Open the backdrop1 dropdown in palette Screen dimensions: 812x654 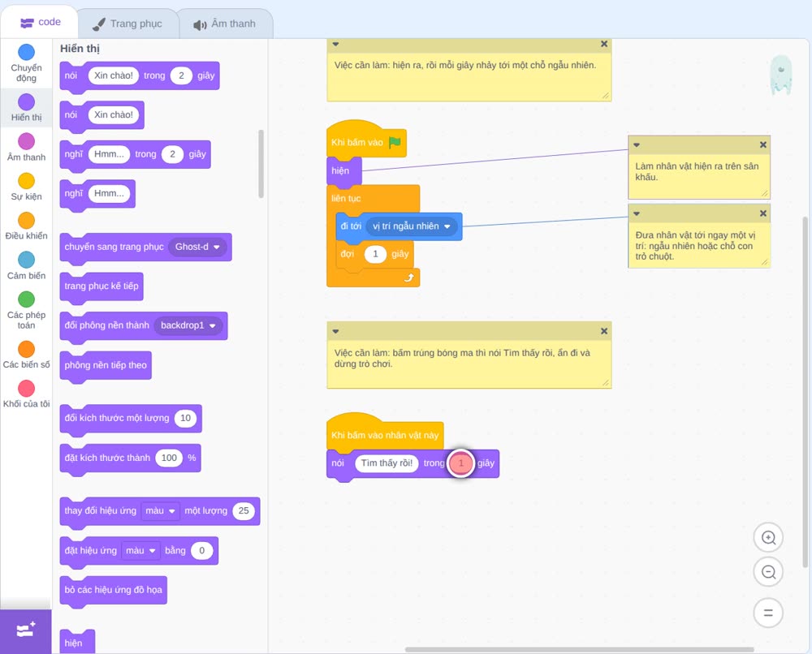188,325
